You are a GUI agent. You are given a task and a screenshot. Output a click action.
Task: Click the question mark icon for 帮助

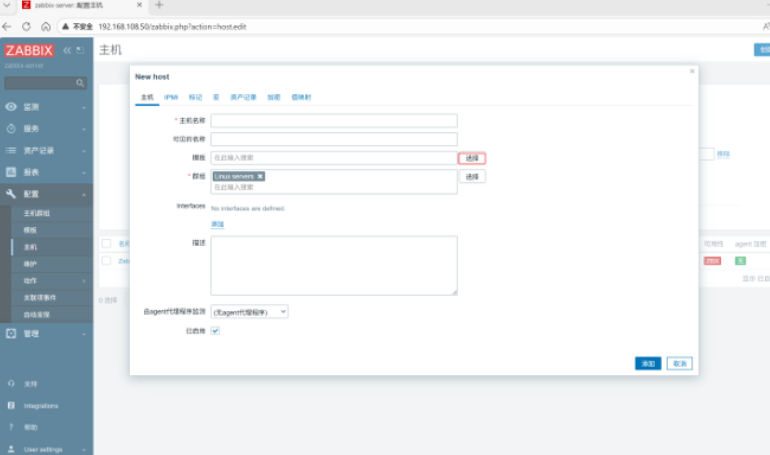pos(11,427)
